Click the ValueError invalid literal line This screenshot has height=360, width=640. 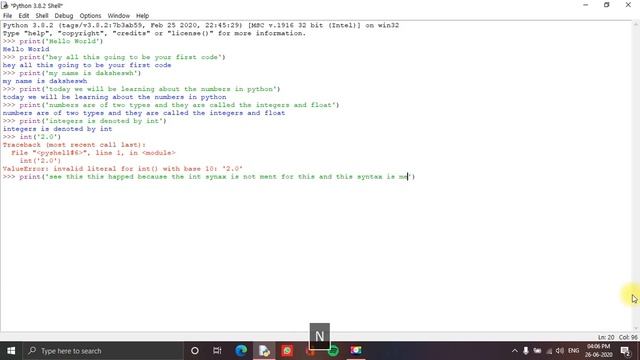[122, 169]
